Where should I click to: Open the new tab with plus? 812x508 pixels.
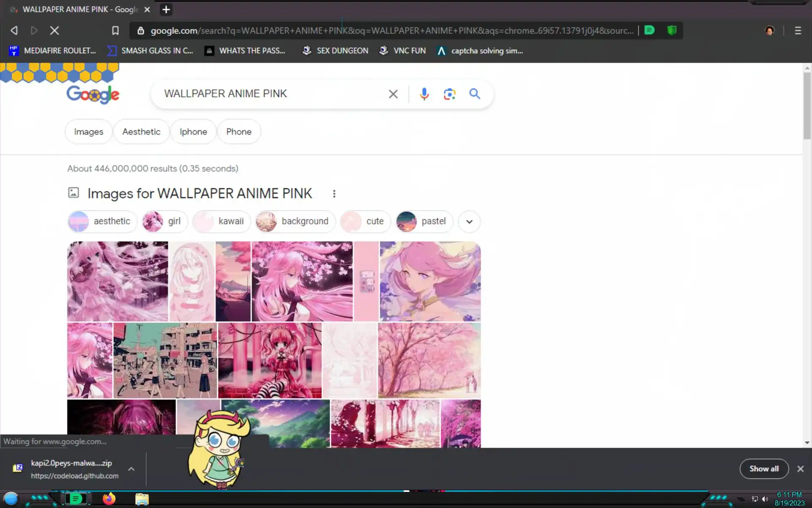coord(166,9)
